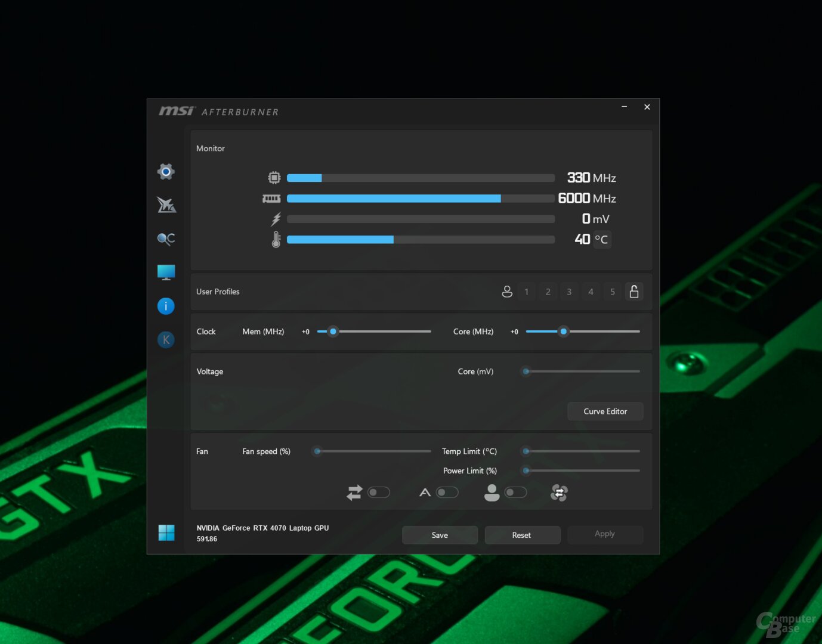
Task: Open the hardware monitor panel icon
Action: (x=166, y=272)
